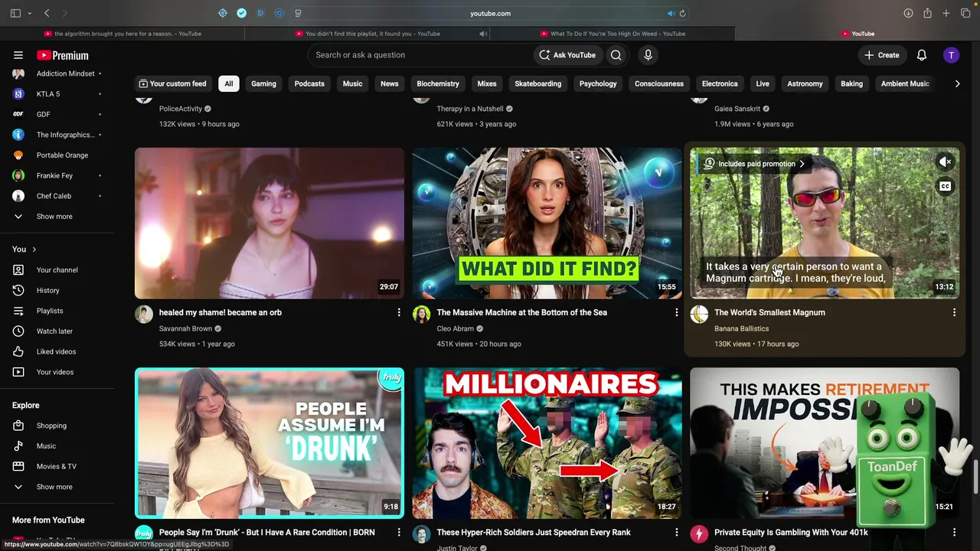Unmute the Magnum video preview
The height and width of the screenshot is (551, 980).
coord(946,162)
